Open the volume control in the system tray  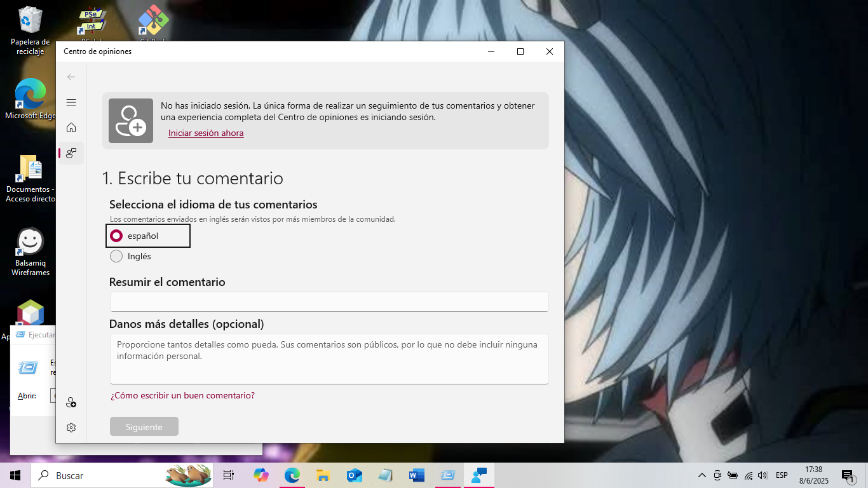point(763,475)
